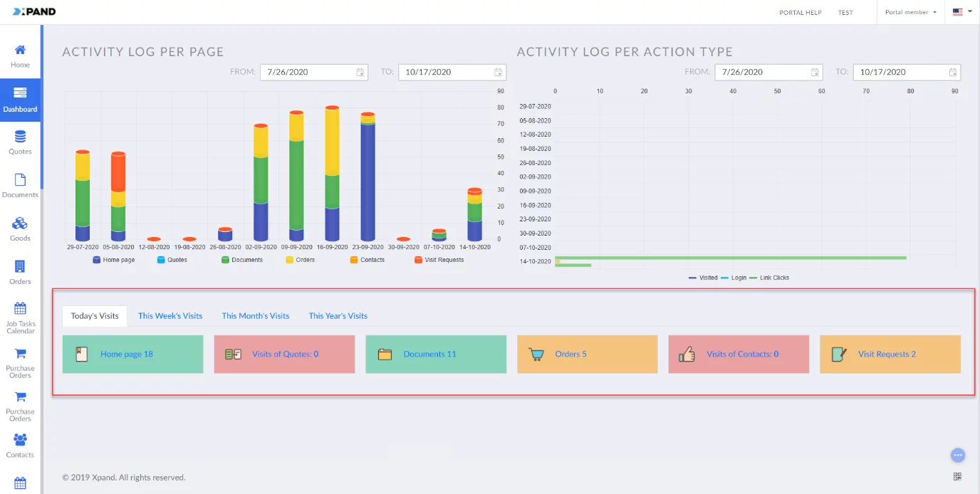Open the Home sidebar icon

tap(20, 56)
